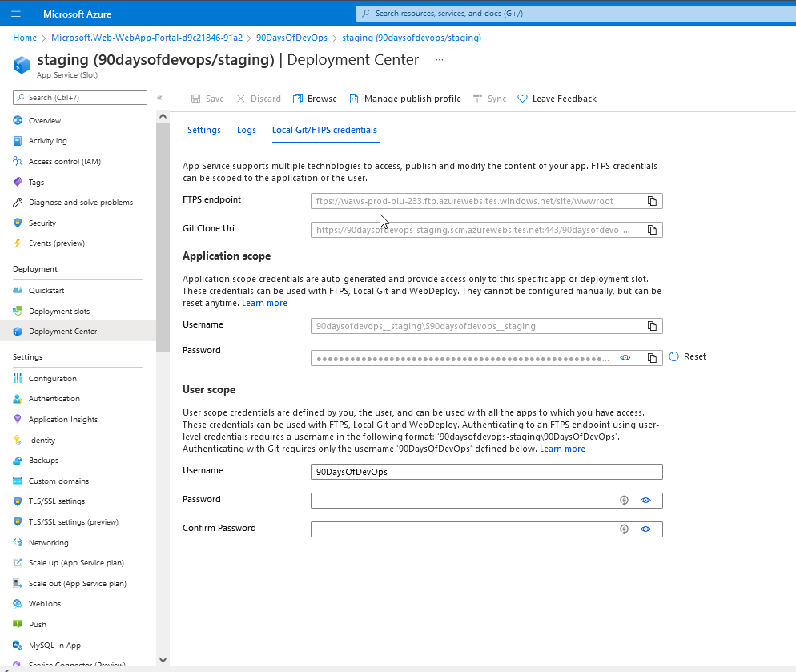Switch to the Logs tab

(247, 130)
